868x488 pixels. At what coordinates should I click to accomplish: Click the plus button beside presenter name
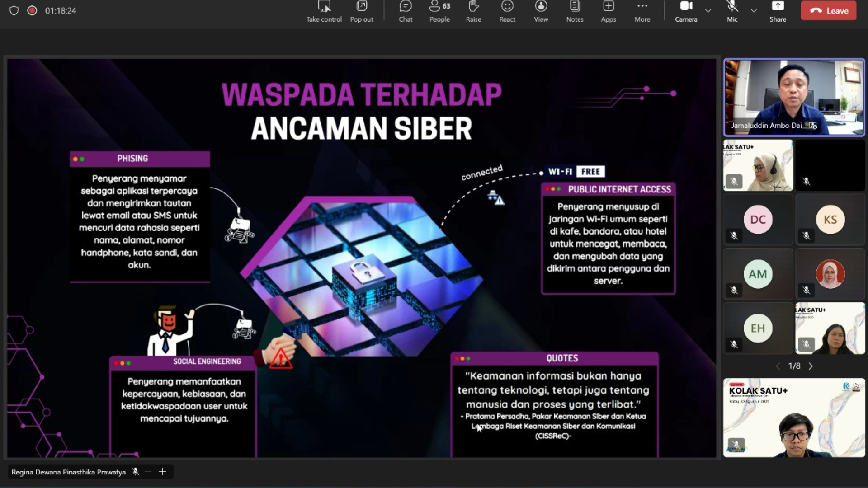tap(162, 472)
